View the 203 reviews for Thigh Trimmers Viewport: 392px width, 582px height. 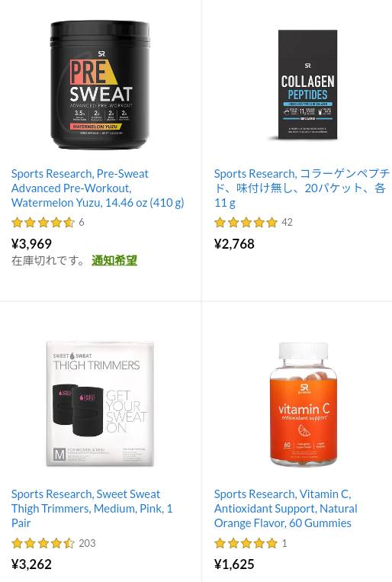click(x=87, y=543)
